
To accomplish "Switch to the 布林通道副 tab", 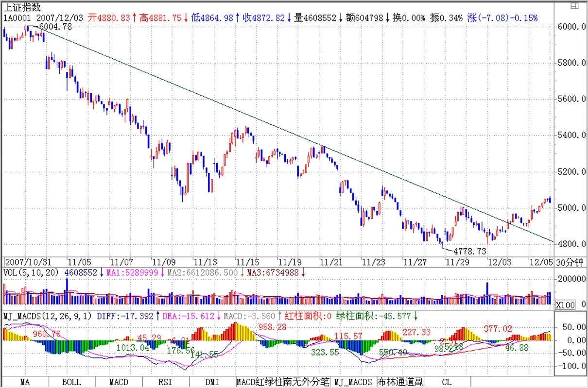I will pyautogui.click(x=400, y=382).
